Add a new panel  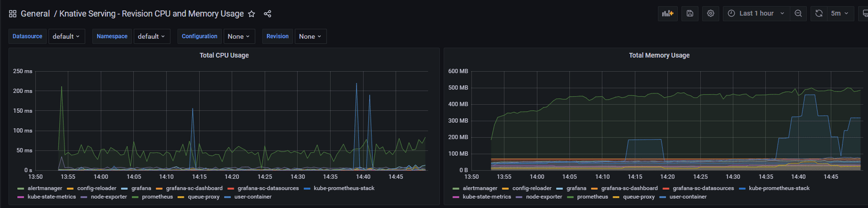coord(668,14)
